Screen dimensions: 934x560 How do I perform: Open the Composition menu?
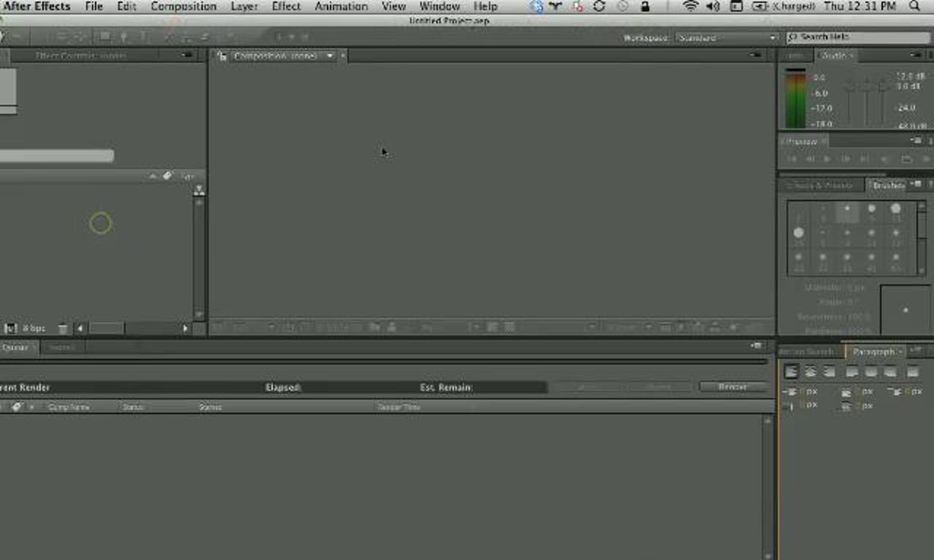click(183, 6)
